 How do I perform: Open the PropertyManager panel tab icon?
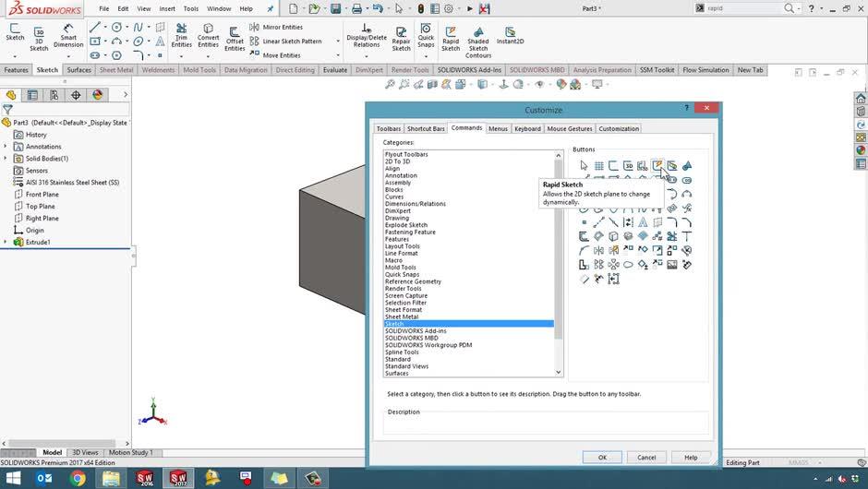(x=32, y=95)
